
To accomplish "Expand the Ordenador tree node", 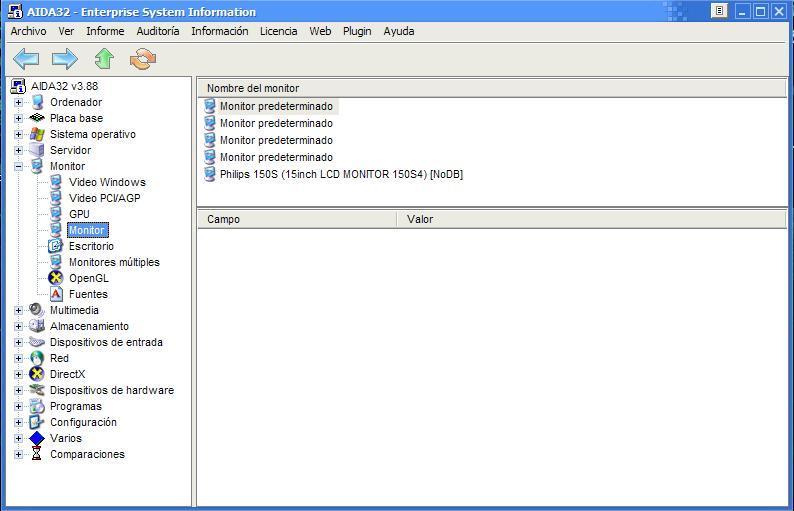I will (x=18, y=102).
